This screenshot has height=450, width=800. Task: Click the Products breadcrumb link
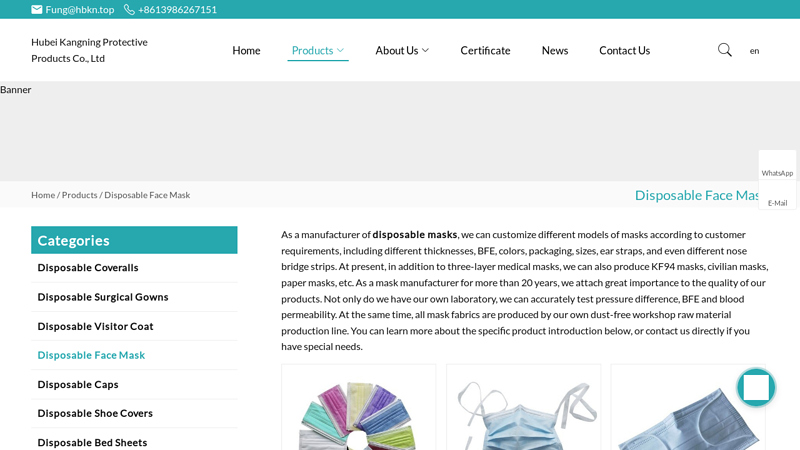pyautogui.click(x=80, y=195)
